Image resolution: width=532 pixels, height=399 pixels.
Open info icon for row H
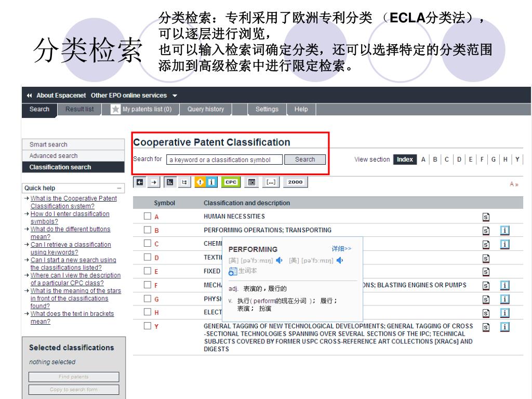(504, 313)
